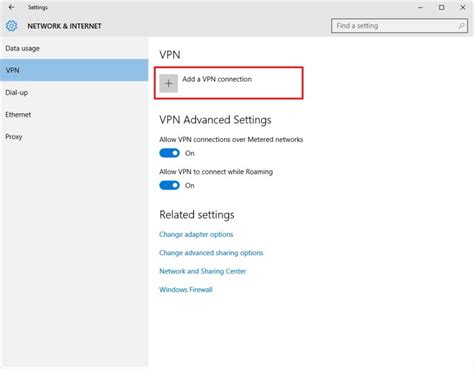Close the Settings window
474x369 pixels.
(463, 7)
